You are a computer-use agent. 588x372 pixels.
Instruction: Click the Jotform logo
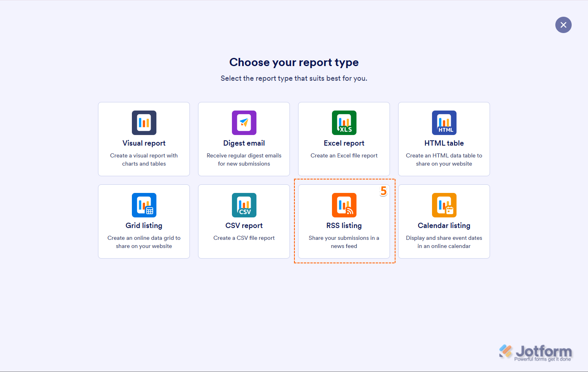535,352
